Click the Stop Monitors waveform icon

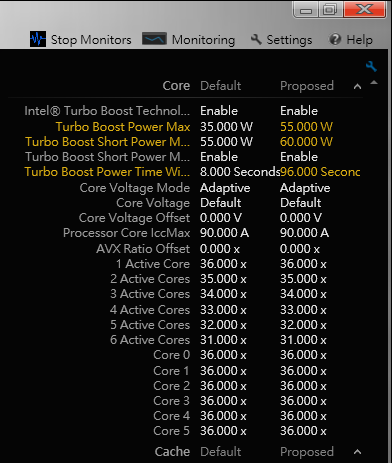38,39
